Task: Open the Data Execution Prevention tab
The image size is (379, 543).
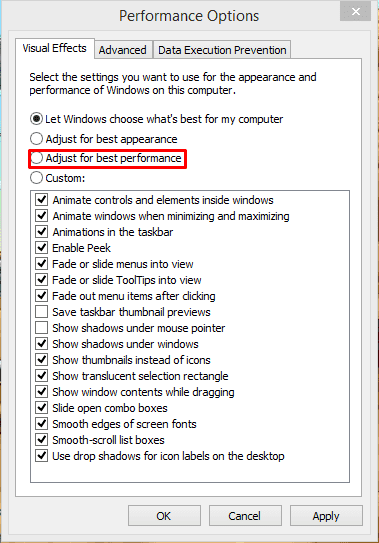Action: click(x=222, y=50)
